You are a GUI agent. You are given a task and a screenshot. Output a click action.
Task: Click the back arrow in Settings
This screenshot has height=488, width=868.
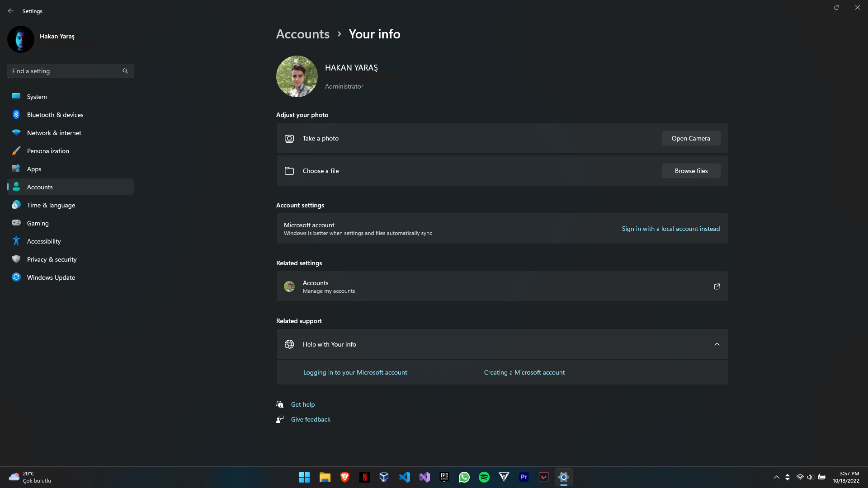[x=11, y=11]
